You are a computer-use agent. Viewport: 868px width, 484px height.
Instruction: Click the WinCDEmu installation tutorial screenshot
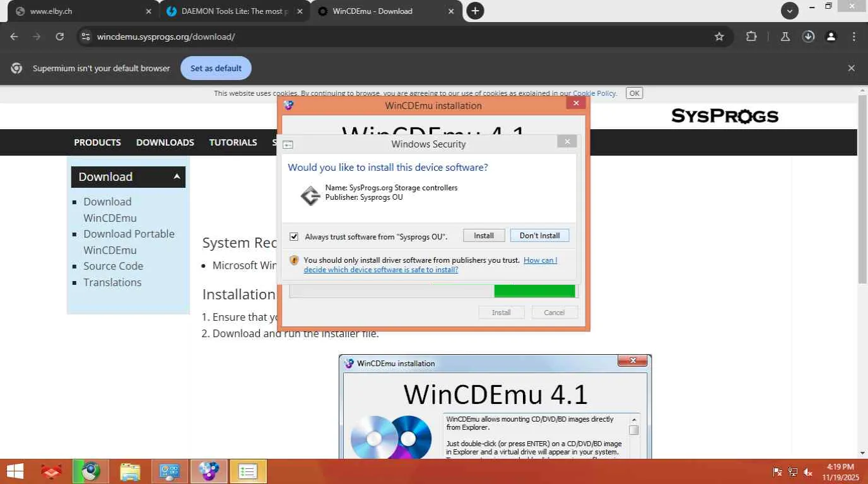click(x=495, y=406)
